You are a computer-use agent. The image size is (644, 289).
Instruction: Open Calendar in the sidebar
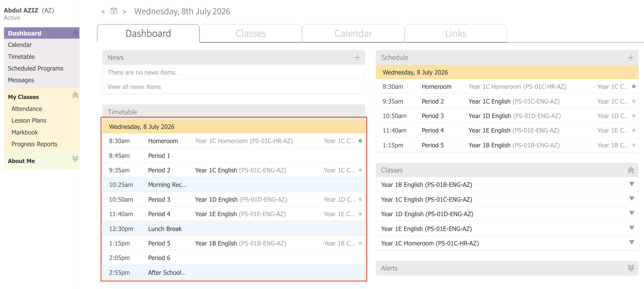(20, 45)
